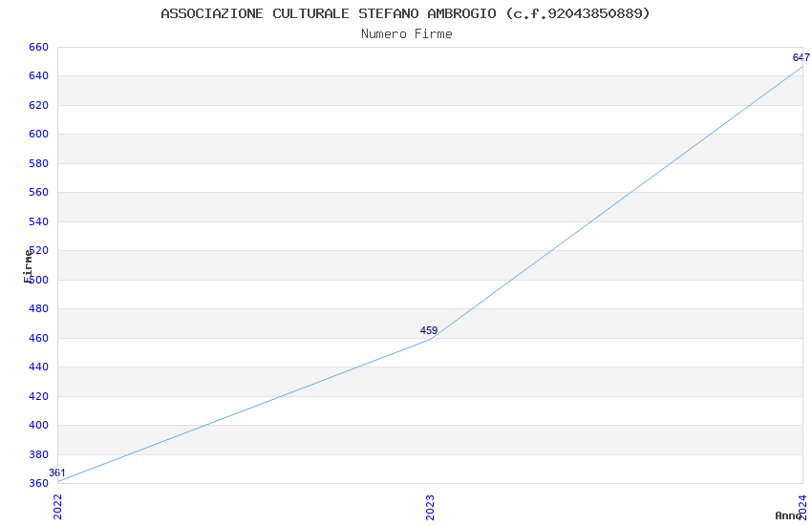
Task: Click the y-axis value 620
Action: coord(38,105)
